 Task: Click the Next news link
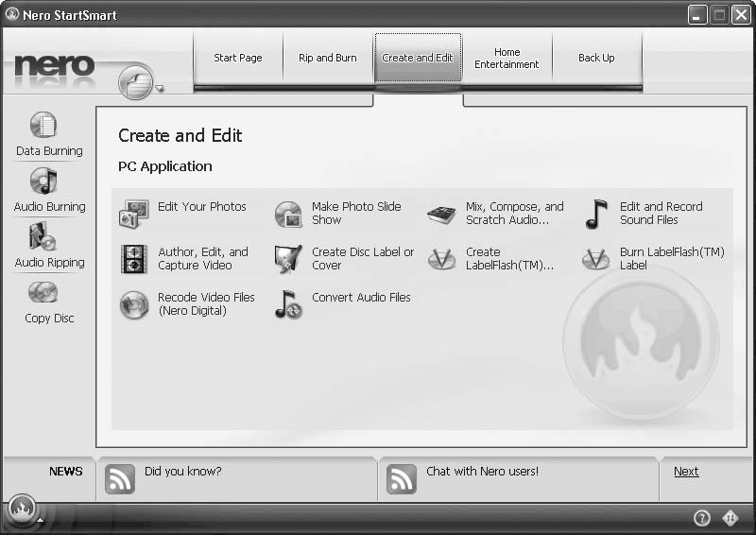pyautogui.click(x=686, y=472)
